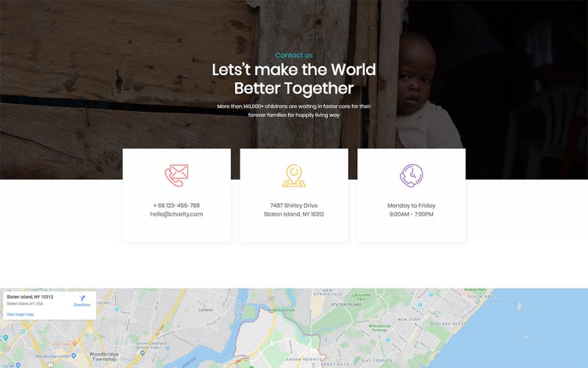Viewport: 588px width, 368px height.
Task: Click the hello@charity.com email address
Action: tap(176, 214)
